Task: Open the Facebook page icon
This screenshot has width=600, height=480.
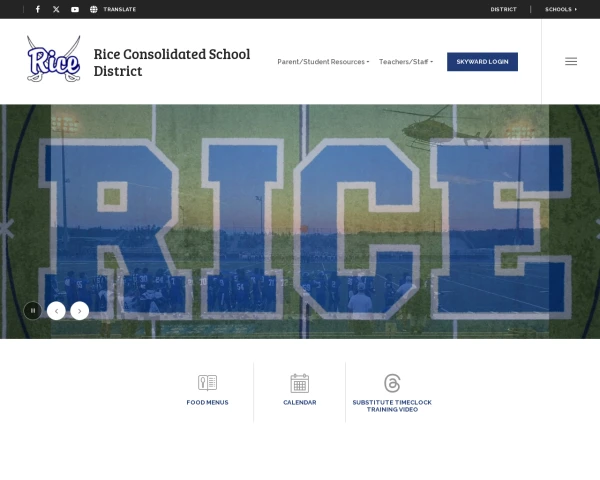Action: (38, 9)
